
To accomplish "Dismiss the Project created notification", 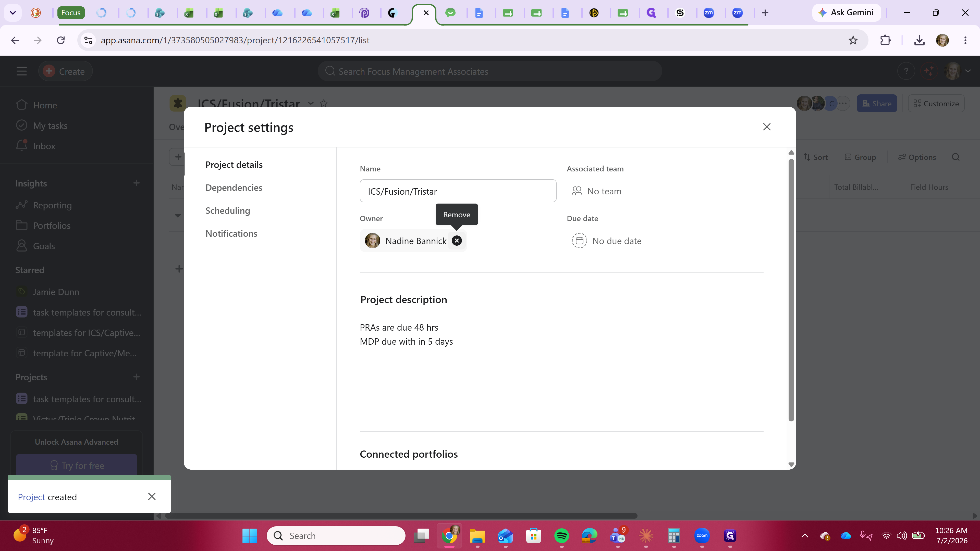I will tap(152, 496).
